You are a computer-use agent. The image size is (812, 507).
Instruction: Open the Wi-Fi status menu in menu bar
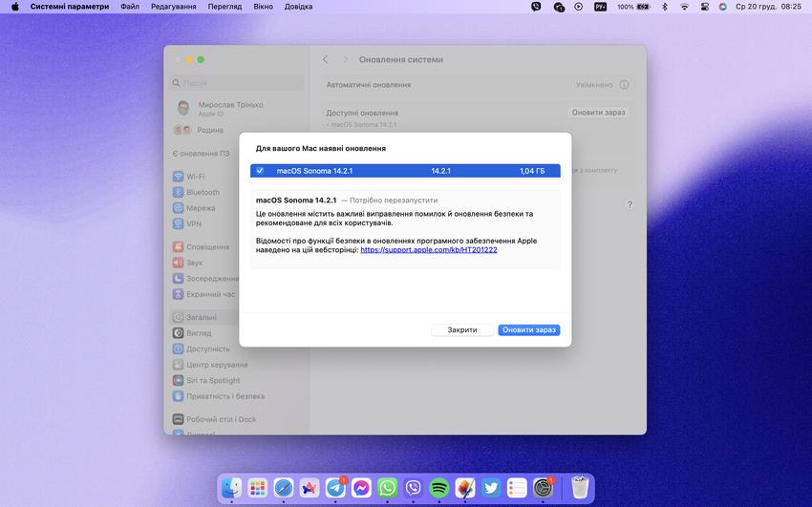click(684, 7)
